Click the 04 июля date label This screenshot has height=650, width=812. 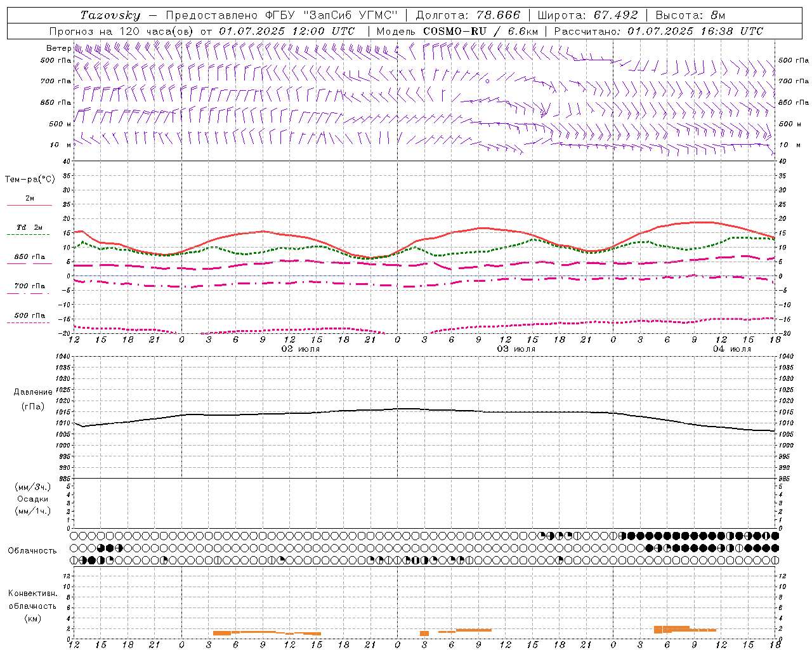point(732,349)
